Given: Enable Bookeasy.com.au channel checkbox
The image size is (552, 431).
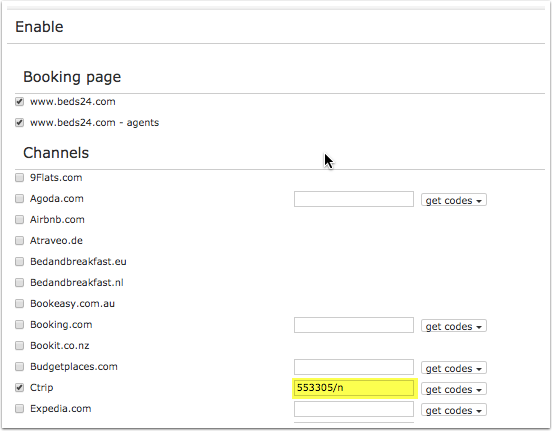Looking at the screenshot, I should pyautogui.click(x=19, y=304).
